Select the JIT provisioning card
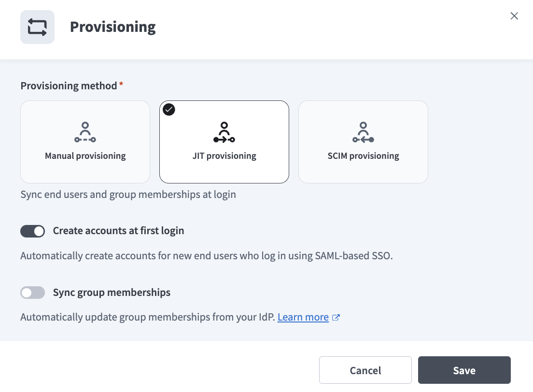This screenshot has width=533, height=392. 224,142
